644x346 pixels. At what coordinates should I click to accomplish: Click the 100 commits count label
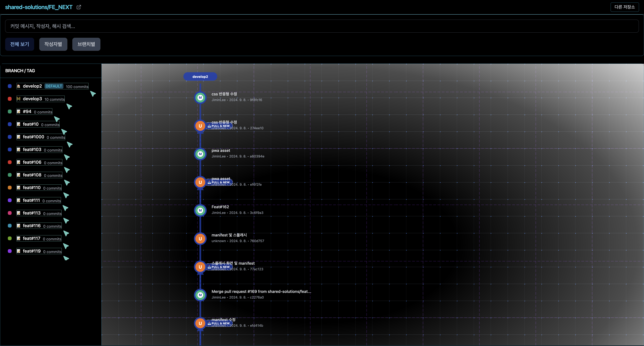tap(77, 86)
